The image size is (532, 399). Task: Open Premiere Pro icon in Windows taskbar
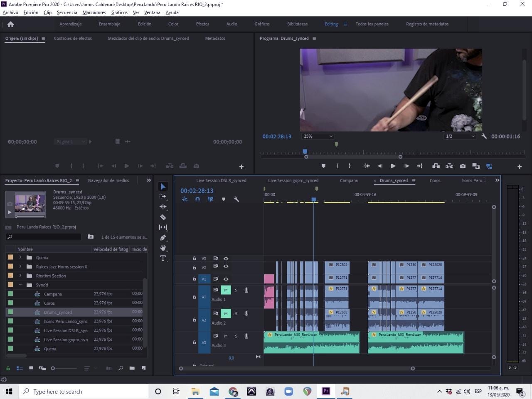click(326, 391)
